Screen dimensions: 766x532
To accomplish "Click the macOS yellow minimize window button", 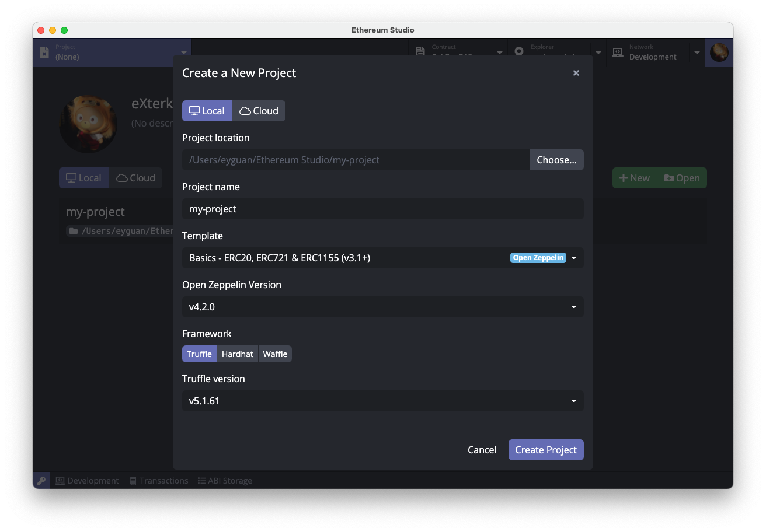I will tap(53, 30).
